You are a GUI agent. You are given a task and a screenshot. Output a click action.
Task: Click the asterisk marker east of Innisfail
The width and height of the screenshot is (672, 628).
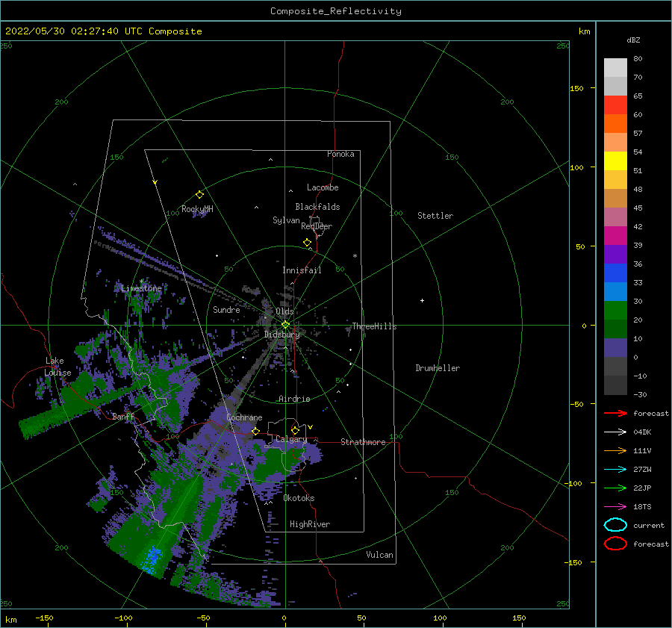coord(355,256)
